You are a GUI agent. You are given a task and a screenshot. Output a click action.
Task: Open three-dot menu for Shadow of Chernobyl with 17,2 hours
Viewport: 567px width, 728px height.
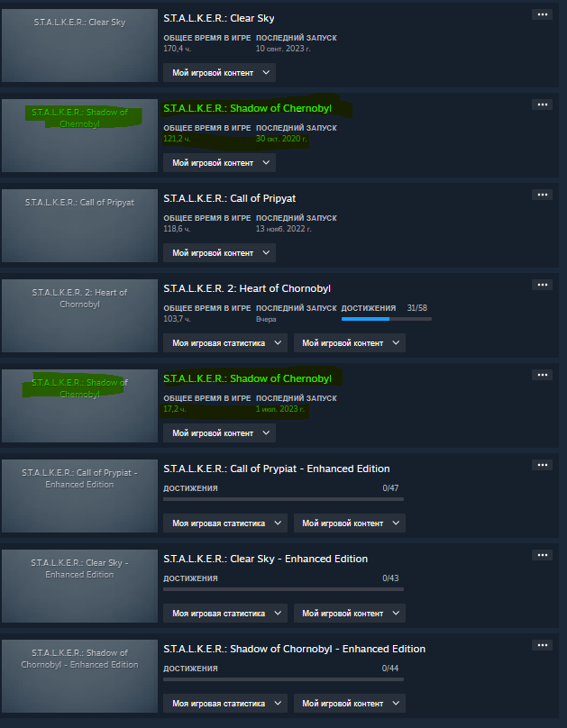[x=542, y=375]
